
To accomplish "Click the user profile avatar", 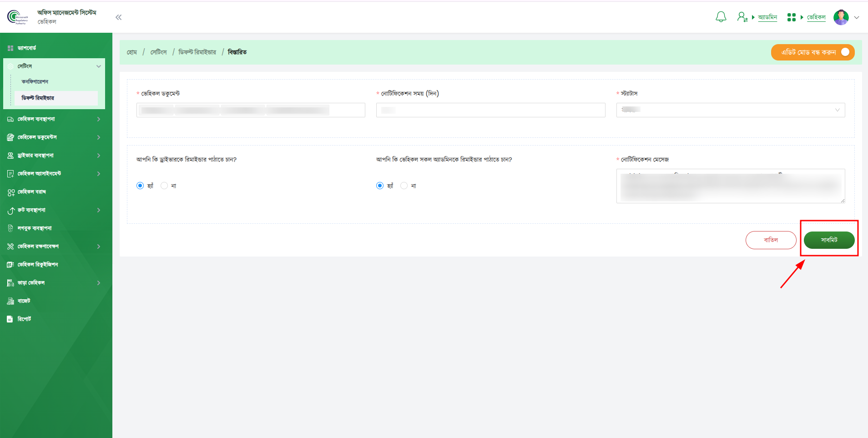I will pyautogui.click(x=841, y=17).
